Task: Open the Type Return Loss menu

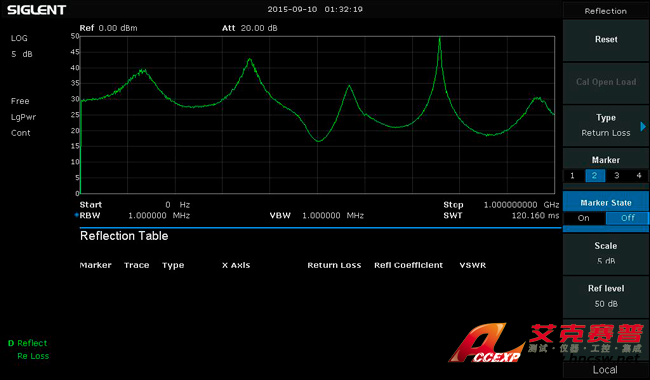Action: pyautogui.click(x=606, y=126)
